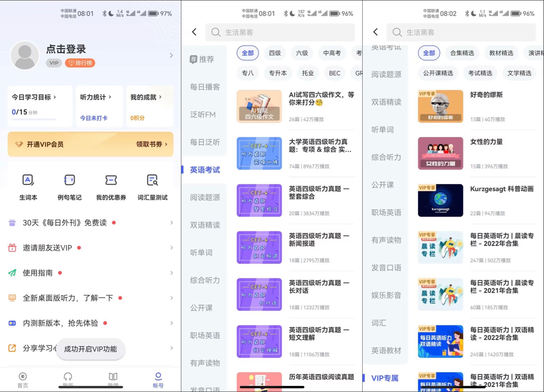Viewport: 544px width, 392px height.
Task: Open 例句笔记 sentence notes icon
Action: 69,180
